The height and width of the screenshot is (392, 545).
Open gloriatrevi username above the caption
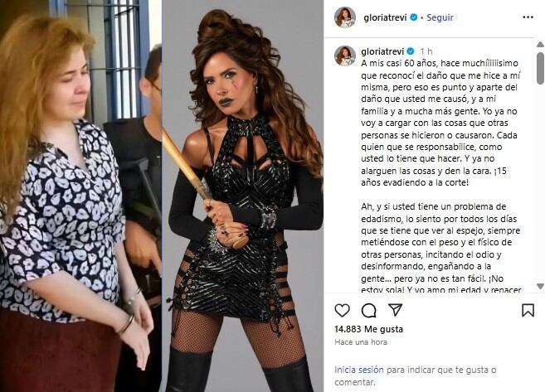click(382, 51)
